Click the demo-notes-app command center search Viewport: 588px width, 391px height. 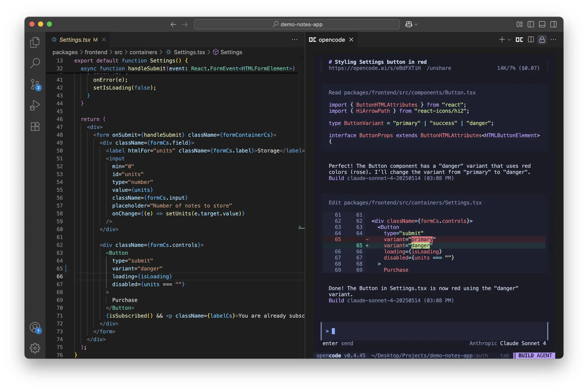tap(297, 24)
